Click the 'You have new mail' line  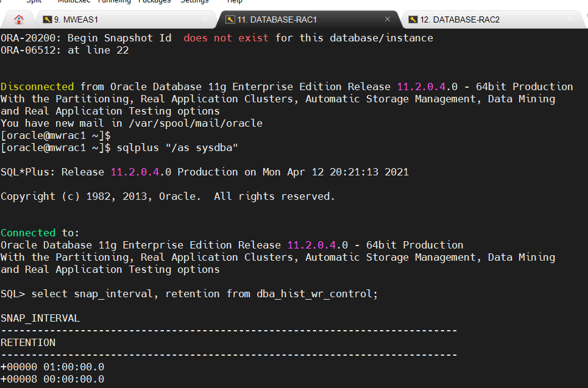[x=132, y=123]
